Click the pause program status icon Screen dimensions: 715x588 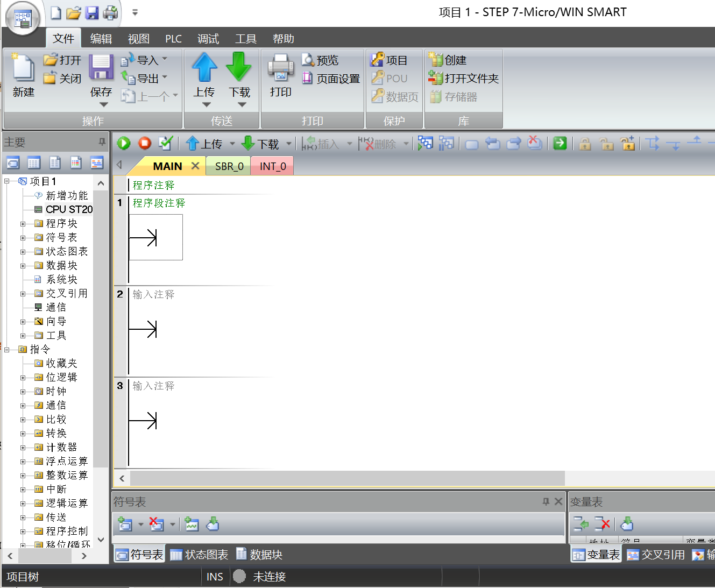(446, 143)
